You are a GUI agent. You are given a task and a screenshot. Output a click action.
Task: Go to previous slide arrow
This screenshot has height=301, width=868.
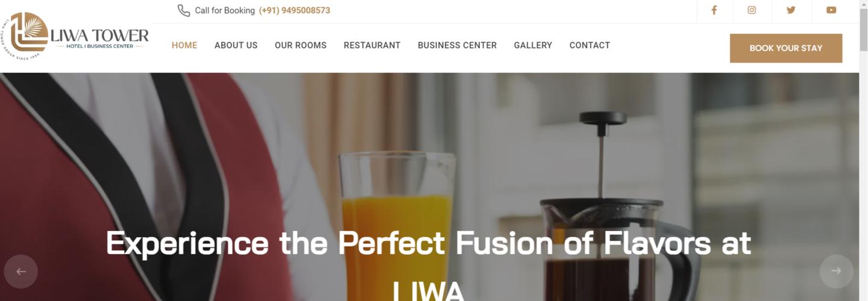(x=20, y=272)
